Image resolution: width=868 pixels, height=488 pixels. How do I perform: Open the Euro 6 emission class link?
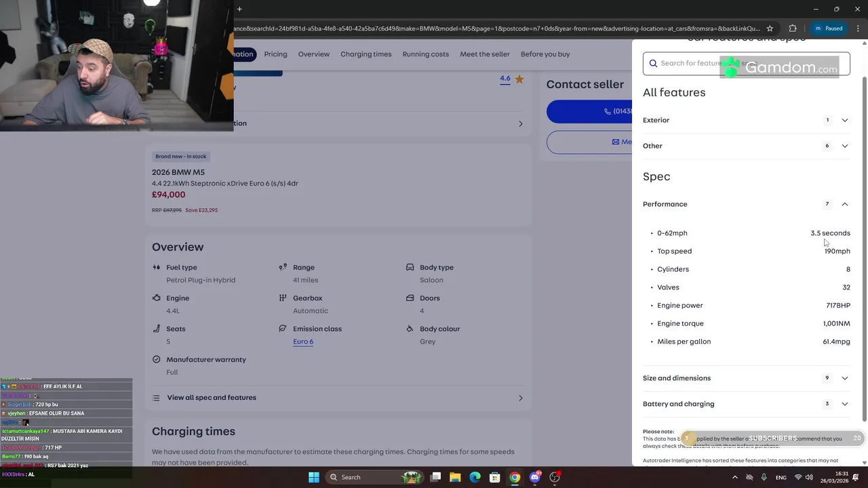point(303,342)
